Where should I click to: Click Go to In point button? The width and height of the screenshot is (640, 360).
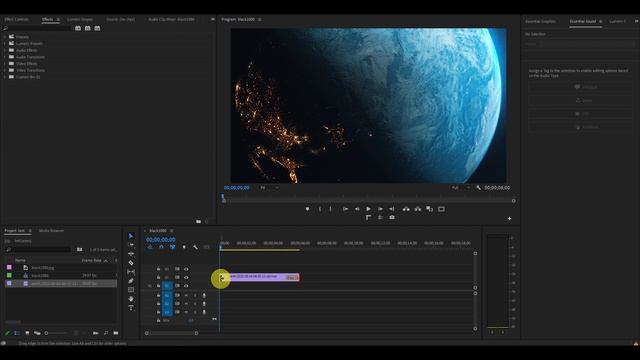pyautogui.click(x=345, y=209)
